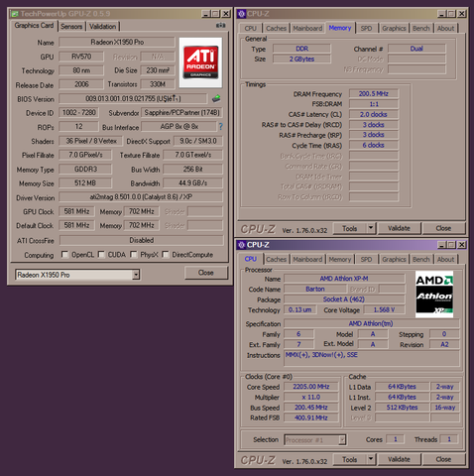The width and height of the screenshot is (474, 476).
Task: Toggle the PhysX checkbox
Action: pyautogui.click(x=134, y=255)
